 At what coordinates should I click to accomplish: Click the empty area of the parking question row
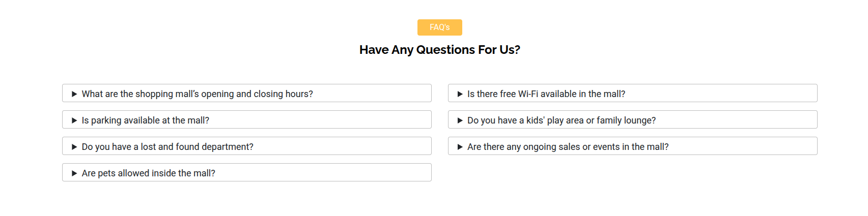pos(321,119)
